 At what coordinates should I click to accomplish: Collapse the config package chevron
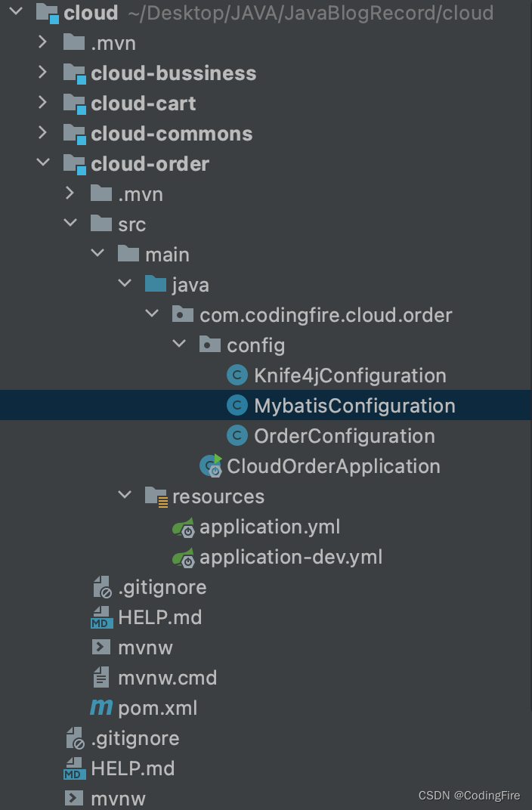[179, 344]
